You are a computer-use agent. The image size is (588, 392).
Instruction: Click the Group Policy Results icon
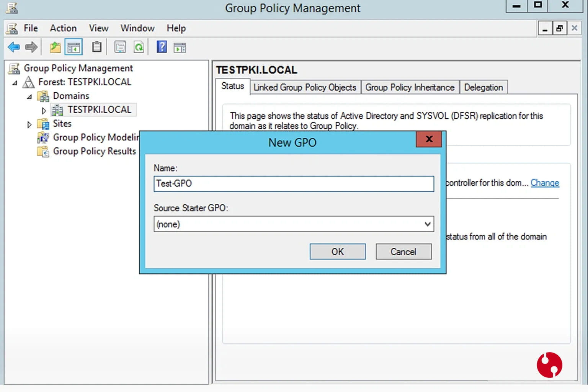pyautogui.click(x=43, y=152)
